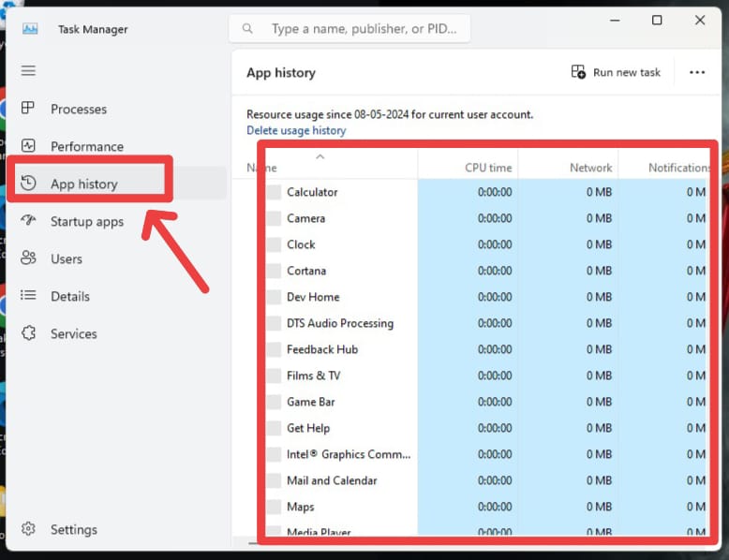729x560 pixels.
Task: Select the Feedback Hub row name
Action: coord(322,349)
